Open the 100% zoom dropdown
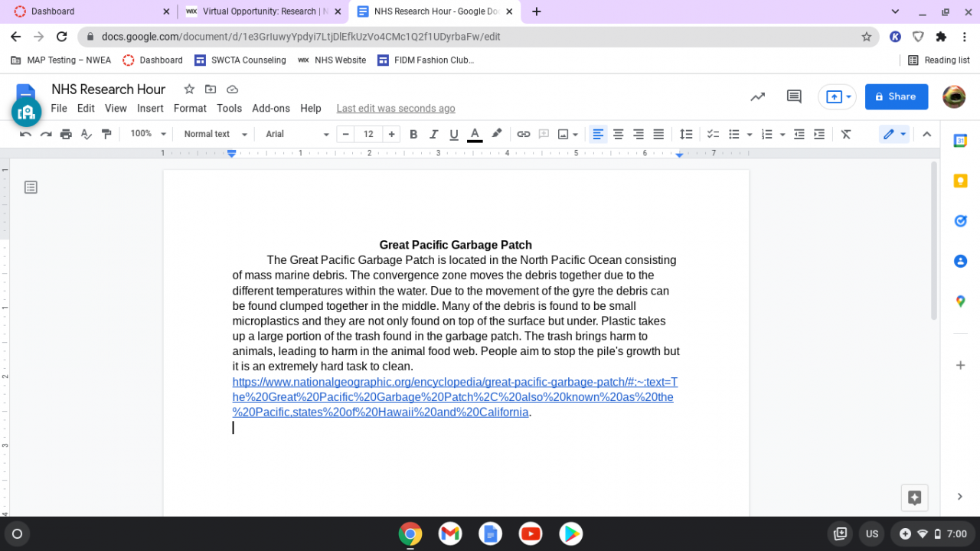The width and height of the screenshot is (980, 551). (x=148, y=134)
